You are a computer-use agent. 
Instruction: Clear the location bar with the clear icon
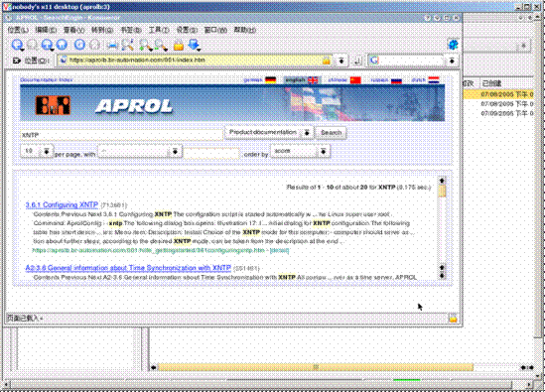coord(16,61)
